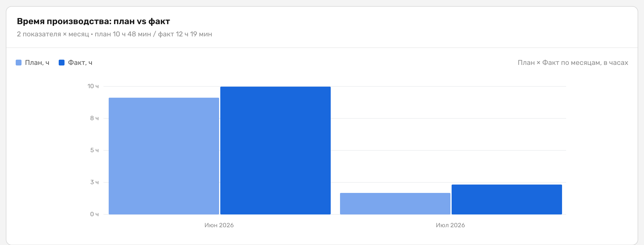Click the '2 показателя × месяц' subtitle text

pos(53,34)
